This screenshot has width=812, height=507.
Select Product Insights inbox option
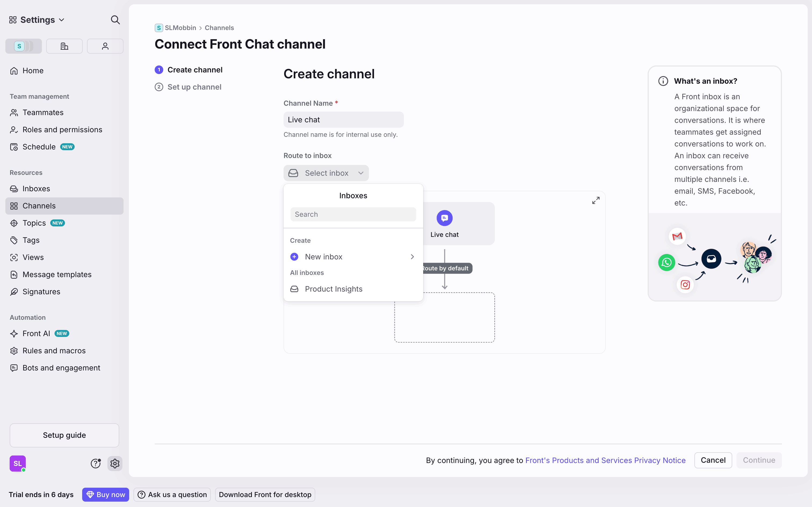[x=334, y=289]
